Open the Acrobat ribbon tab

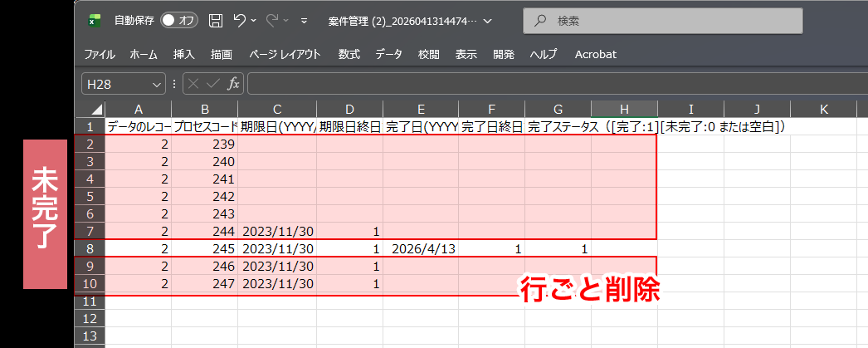pos(596,54)
